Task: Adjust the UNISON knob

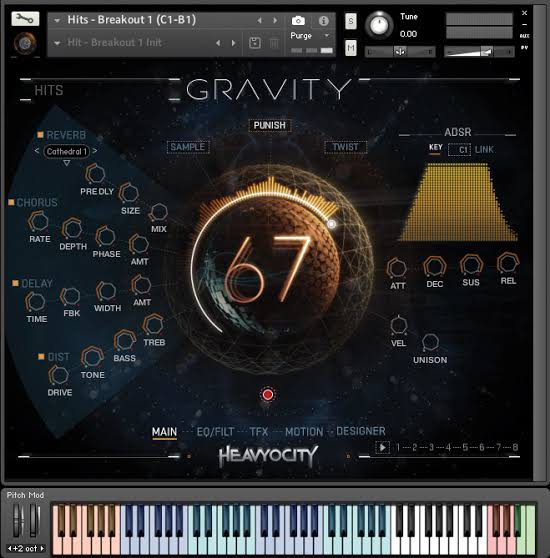Action: [430, 342]
